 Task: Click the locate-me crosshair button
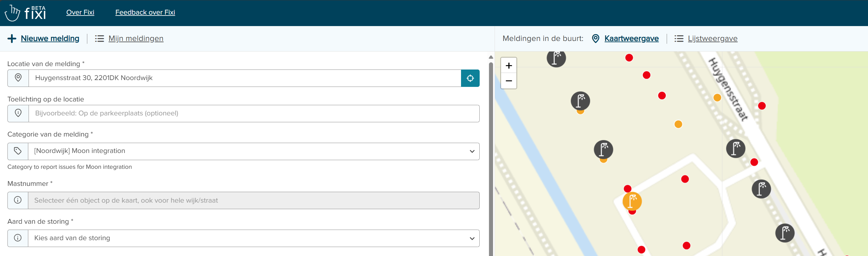coord(470,78)
